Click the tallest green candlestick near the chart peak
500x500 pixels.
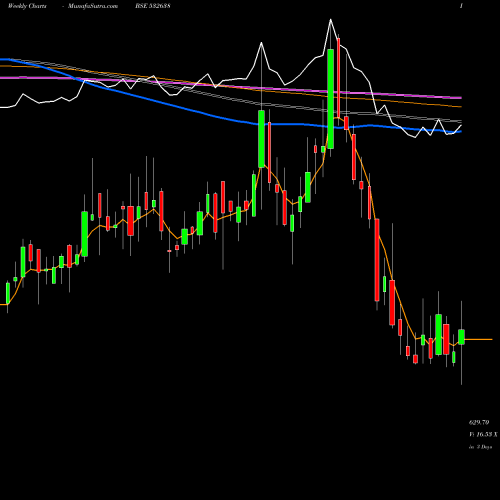coord(330,99)
